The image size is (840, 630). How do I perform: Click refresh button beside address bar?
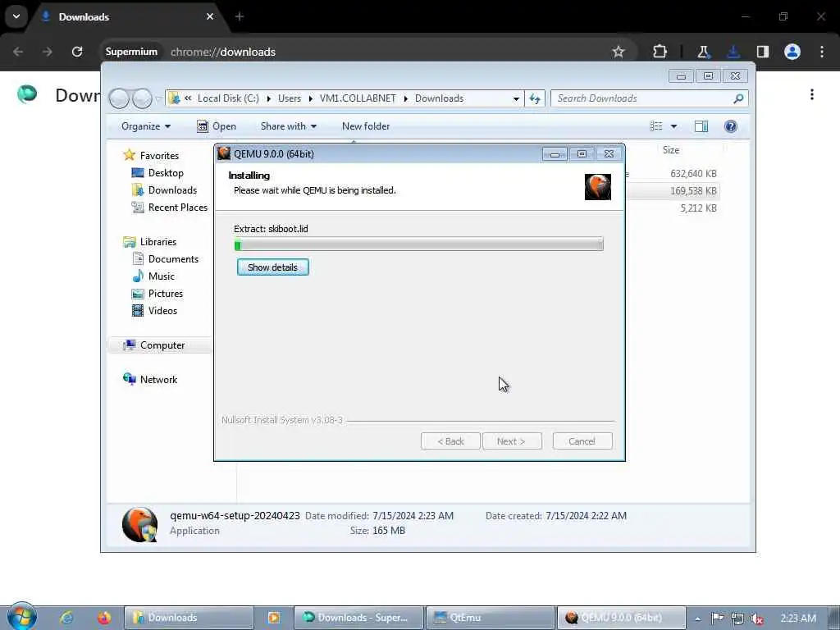(535, 98)
